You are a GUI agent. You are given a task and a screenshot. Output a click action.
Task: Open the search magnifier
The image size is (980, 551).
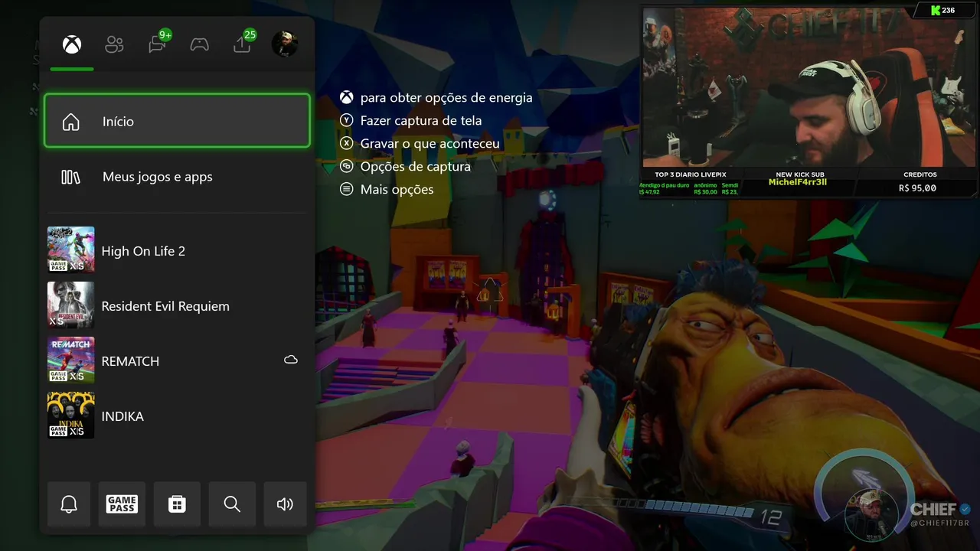coord(232,504)
